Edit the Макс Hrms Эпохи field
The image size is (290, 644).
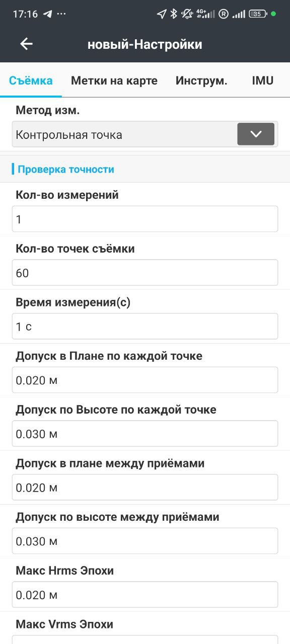(x=145, y=595)
